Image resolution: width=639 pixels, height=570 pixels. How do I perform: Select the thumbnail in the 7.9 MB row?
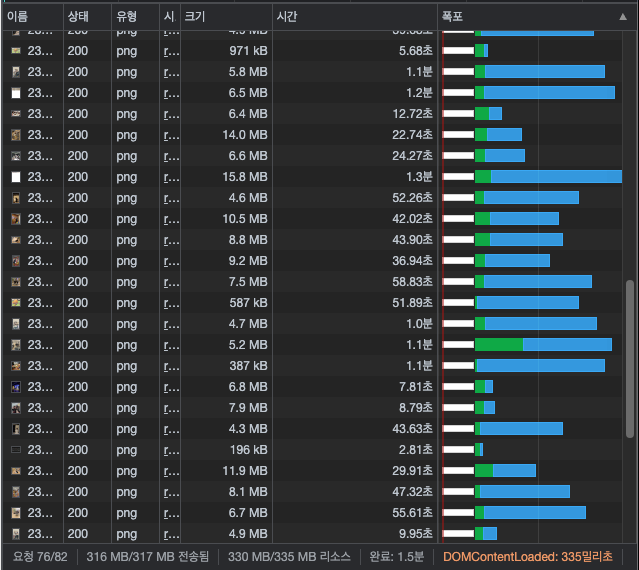(x=16, y=408)
